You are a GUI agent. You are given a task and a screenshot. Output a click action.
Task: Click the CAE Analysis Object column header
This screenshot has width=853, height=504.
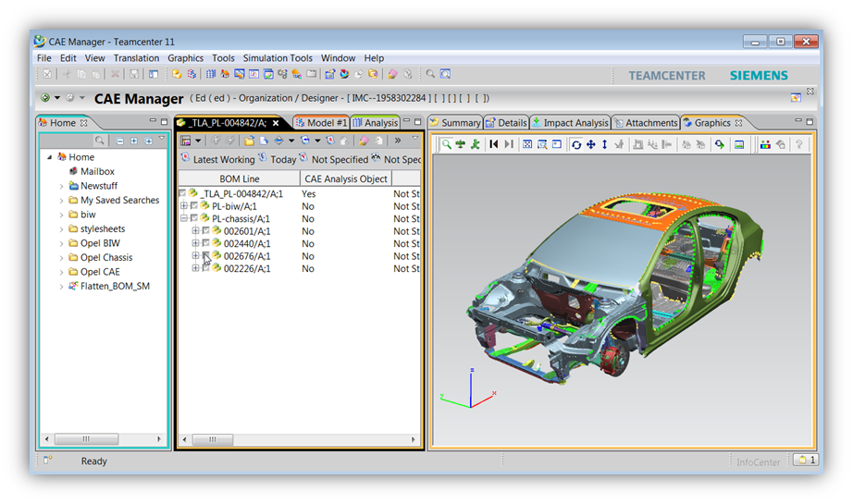point(346,178)
